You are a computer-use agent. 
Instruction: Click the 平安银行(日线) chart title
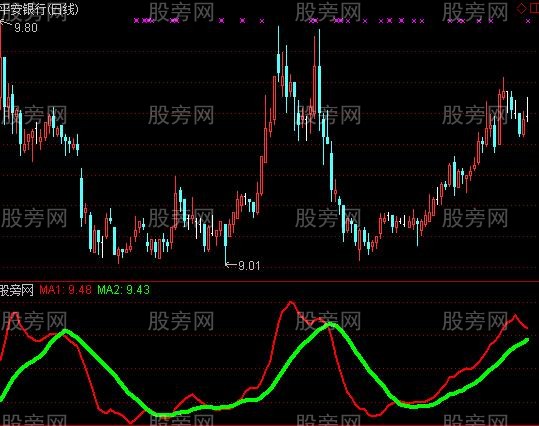39,9
